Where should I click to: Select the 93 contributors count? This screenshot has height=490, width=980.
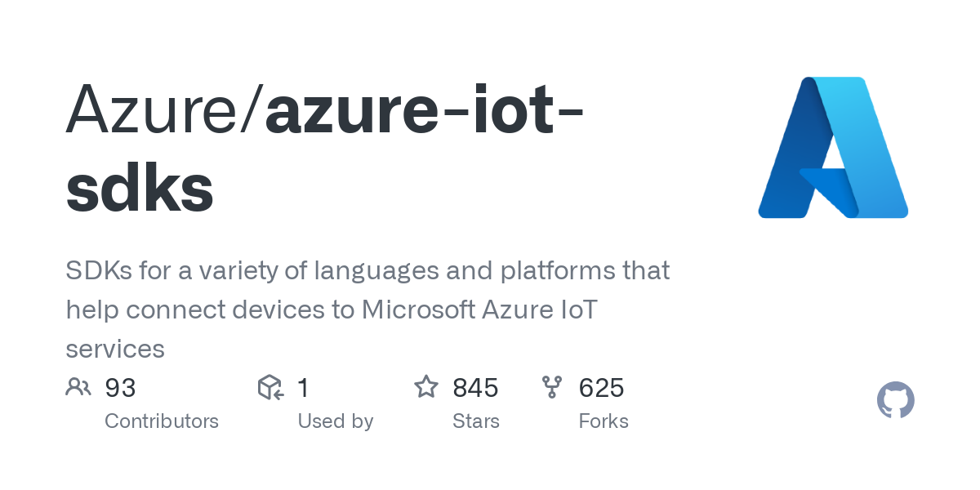coord(120,388)
